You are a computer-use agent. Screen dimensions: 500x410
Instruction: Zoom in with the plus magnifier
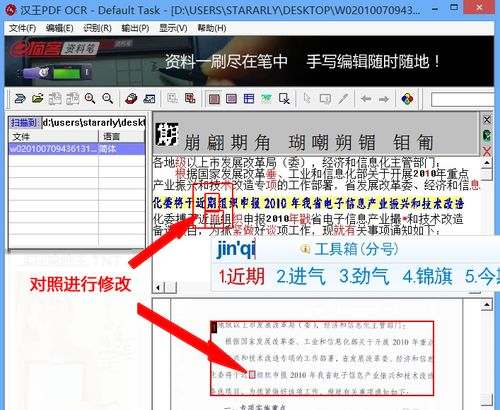pyautogui.click(x=90, y=99)
